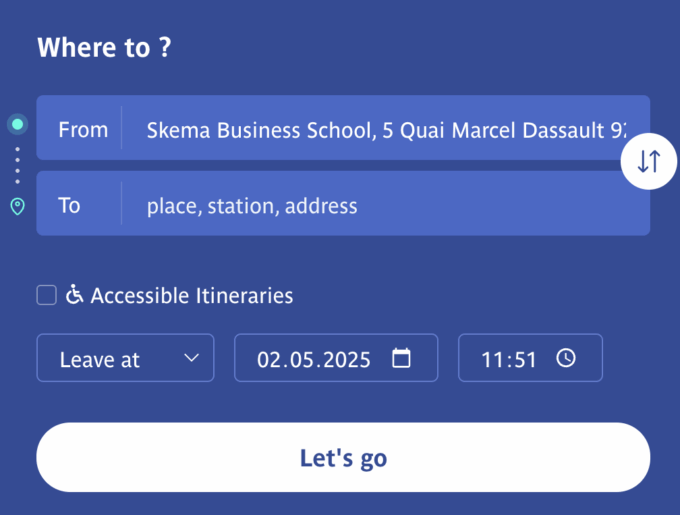680x515 pixels.
Task: Enable the Accessible Itineraries checkbox
Action: coord(47,295)
